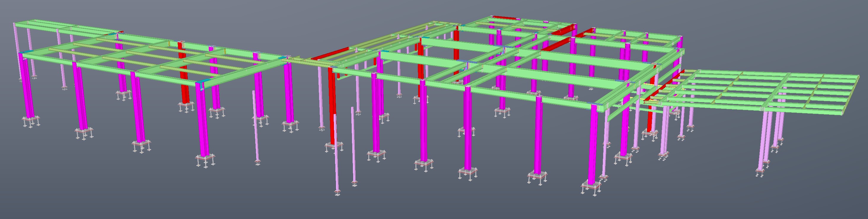Select the lowest-reaching thin pink post
Viewport: 868px width, 219px height.
click(336, 155)
